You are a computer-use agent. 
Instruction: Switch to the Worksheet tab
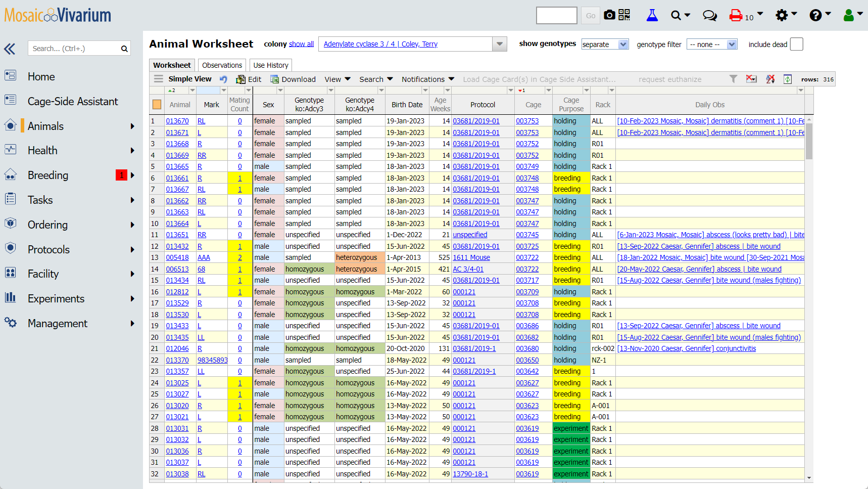[x=172, y=65]
